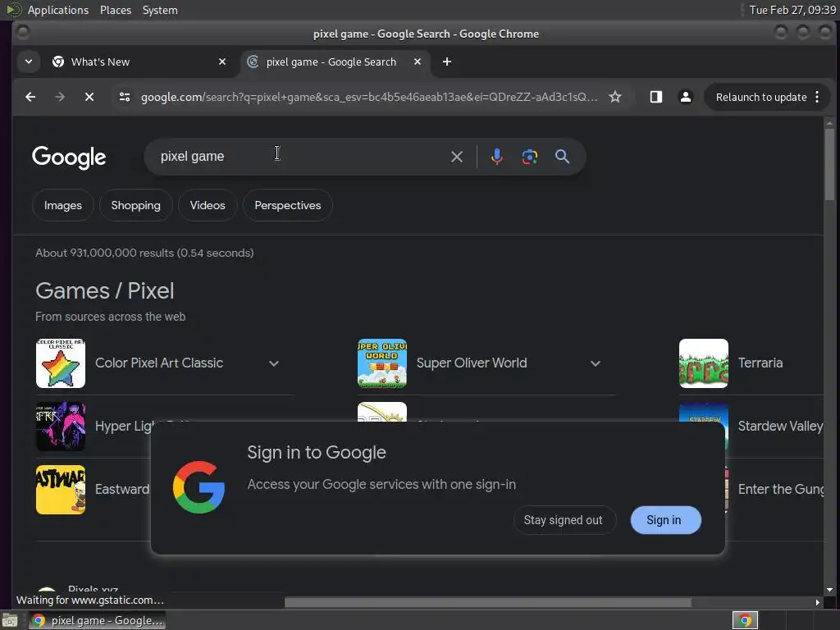
Task: Stop loading the page
Action: (89, 97)
